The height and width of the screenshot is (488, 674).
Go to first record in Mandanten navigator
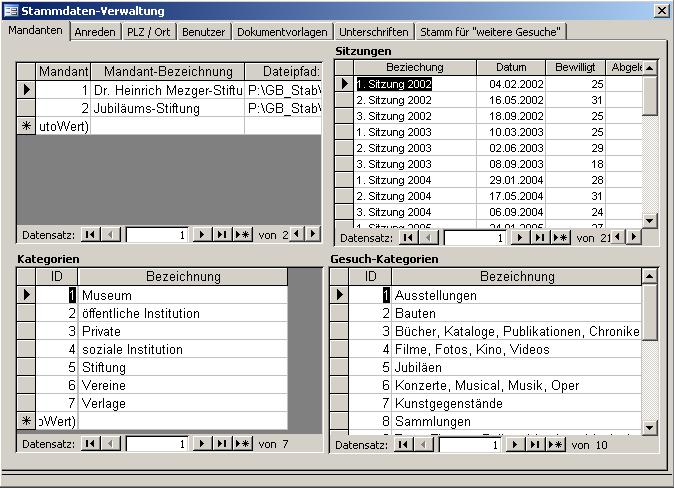point(90,235)
